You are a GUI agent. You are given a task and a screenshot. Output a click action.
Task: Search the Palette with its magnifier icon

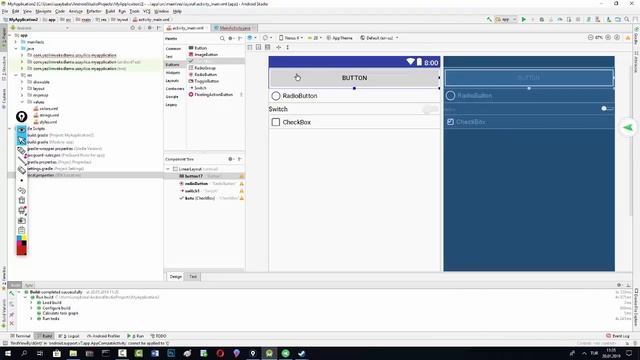(x=222, y=38)
